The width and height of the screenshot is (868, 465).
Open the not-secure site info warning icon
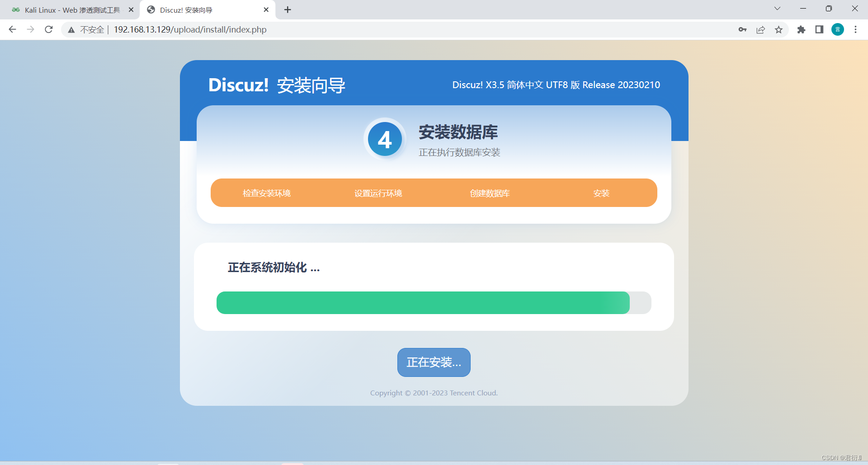(x=71, y=30)
